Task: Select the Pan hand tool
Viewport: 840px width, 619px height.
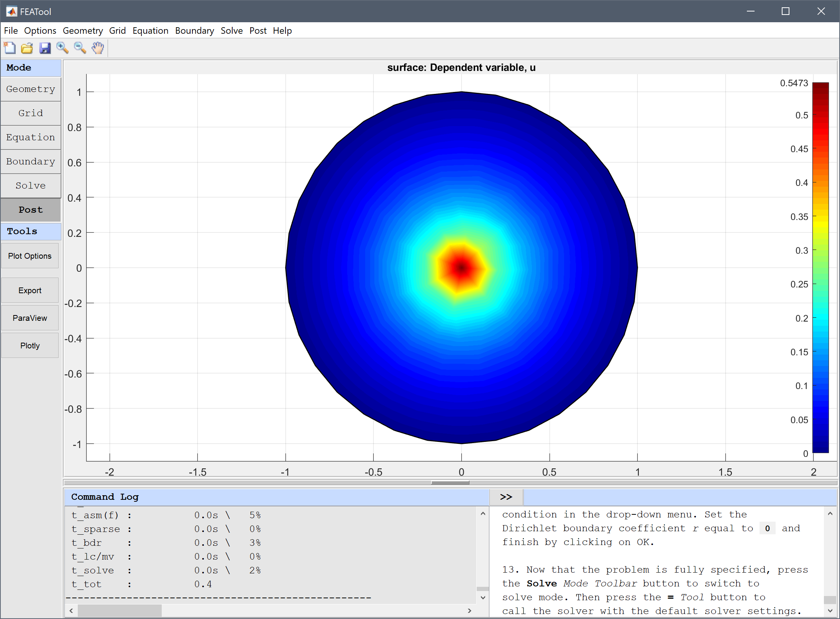Action: [98, 48]
